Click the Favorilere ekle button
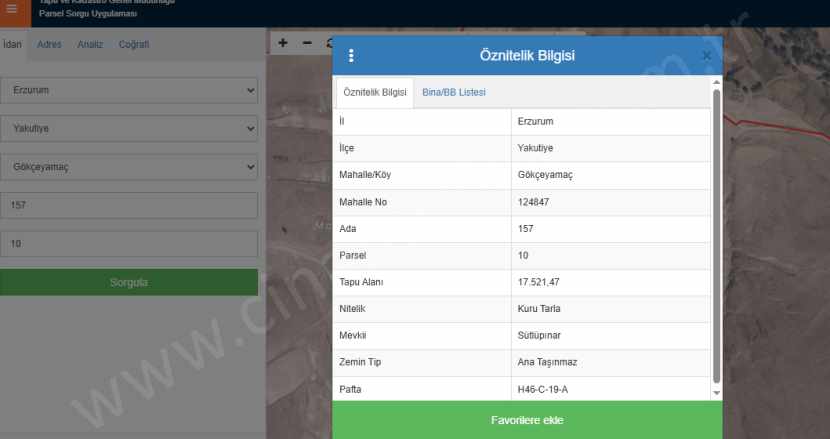The height and width of the screenshot is (439, 830). point(526,420)
